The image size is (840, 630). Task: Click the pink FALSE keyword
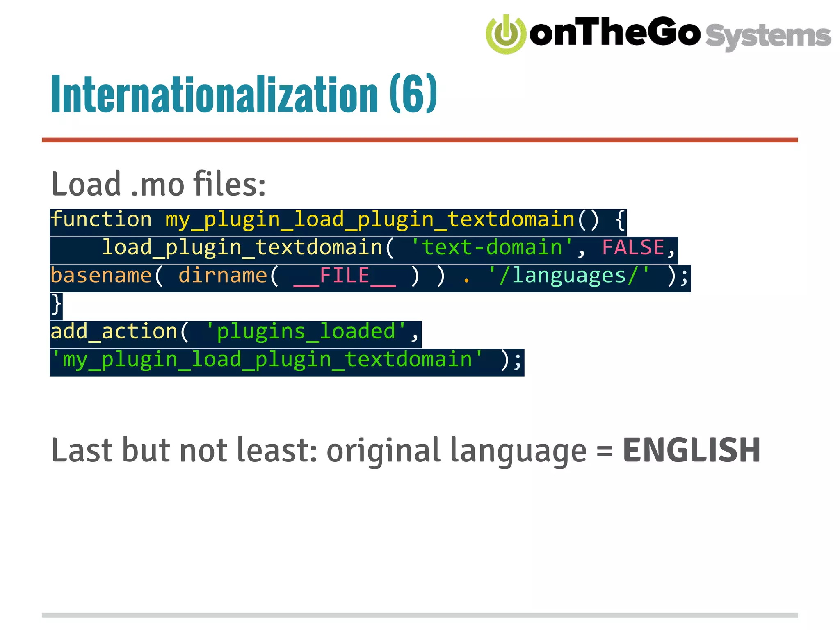tap(633, 248)
